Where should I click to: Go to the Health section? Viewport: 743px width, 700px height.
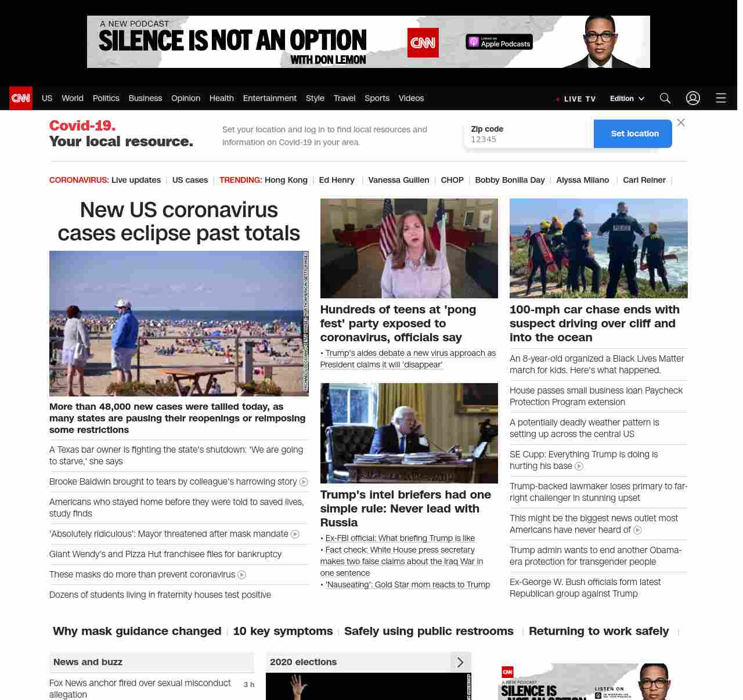pos(221,98)
